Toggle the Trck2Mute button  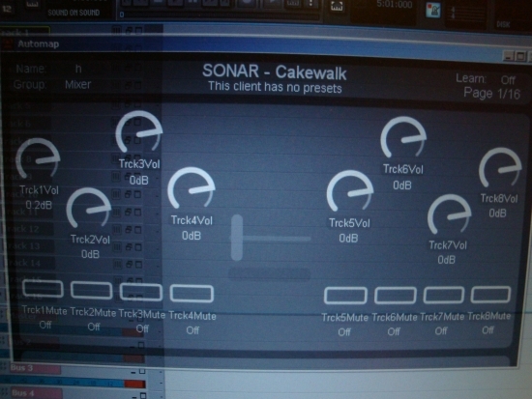pos(91,290)
